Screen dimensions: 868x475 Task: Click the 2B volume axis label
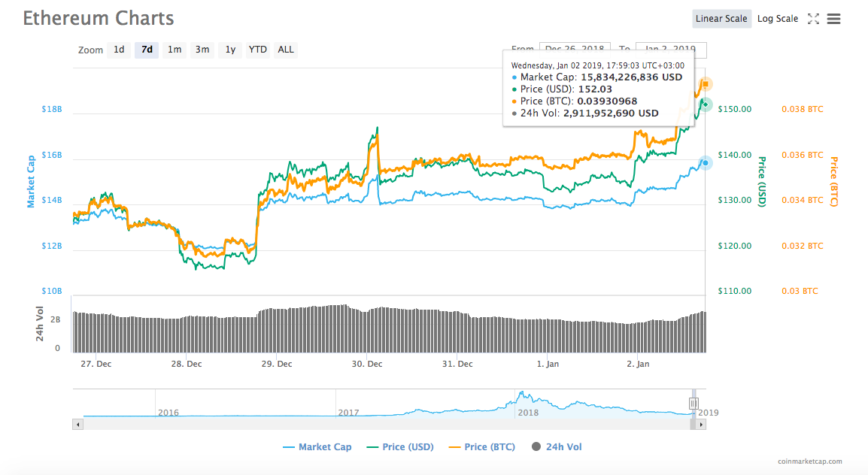coord(56,319)
